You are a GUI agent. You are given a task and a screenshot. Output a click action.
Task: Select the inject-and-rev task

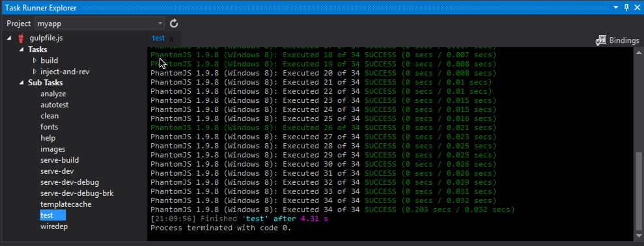(x=65, y=72)
